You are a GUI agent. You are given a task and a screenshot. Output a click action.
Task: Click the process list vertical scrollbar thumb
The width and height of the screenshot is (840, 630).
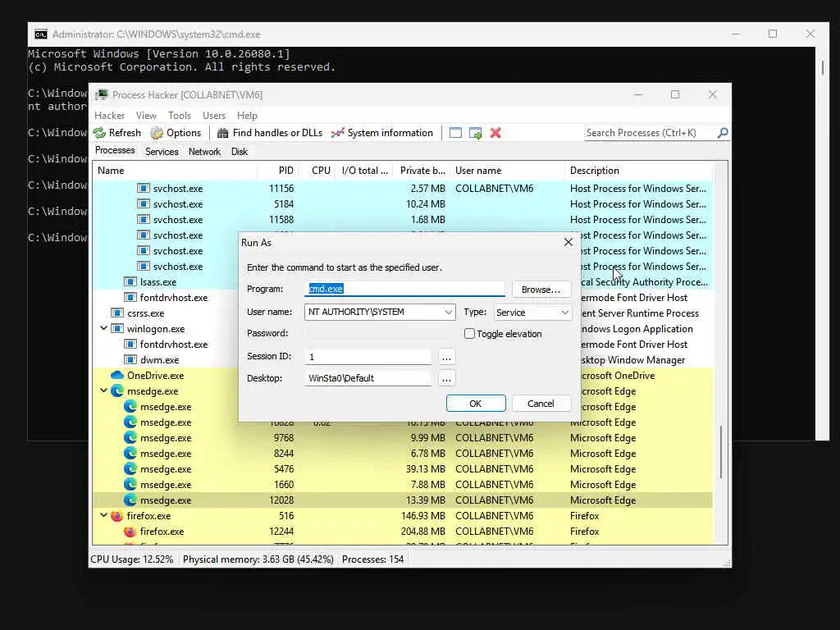721,452
